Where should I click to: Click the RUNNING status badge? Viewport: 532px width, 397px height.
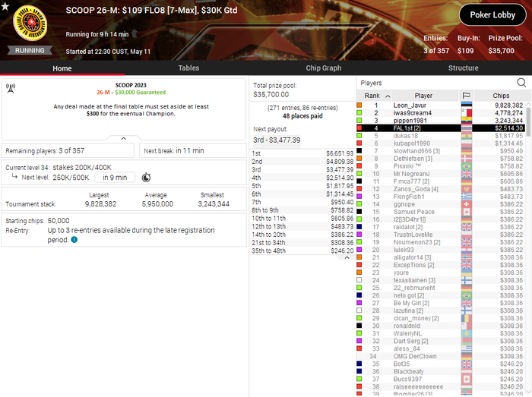[x=30, y=50]
